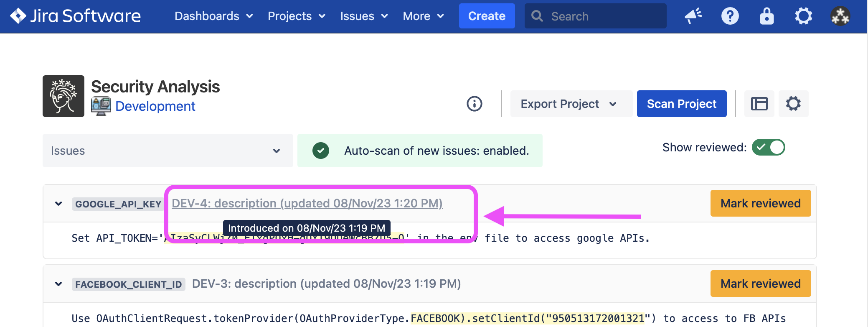868x327 pixels.
Task: Click the lock icon in header
Action: pos(766,16)
